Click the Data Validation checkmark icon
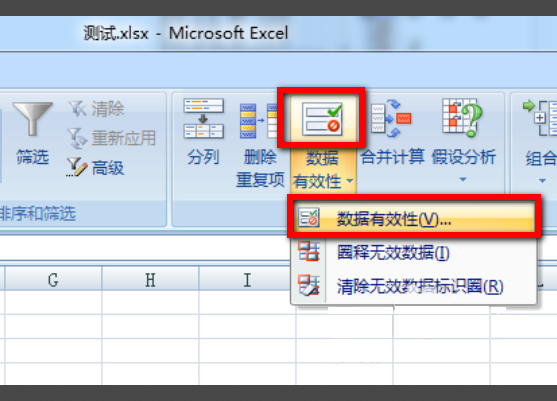Screen dimensions: 557x401 (x=322, y=119)
